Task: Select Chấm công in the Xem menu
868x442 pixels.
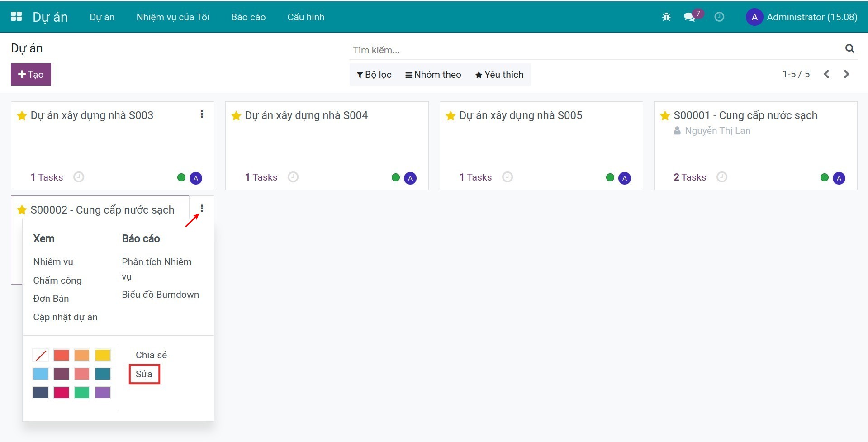Action: tap(57, 280)
